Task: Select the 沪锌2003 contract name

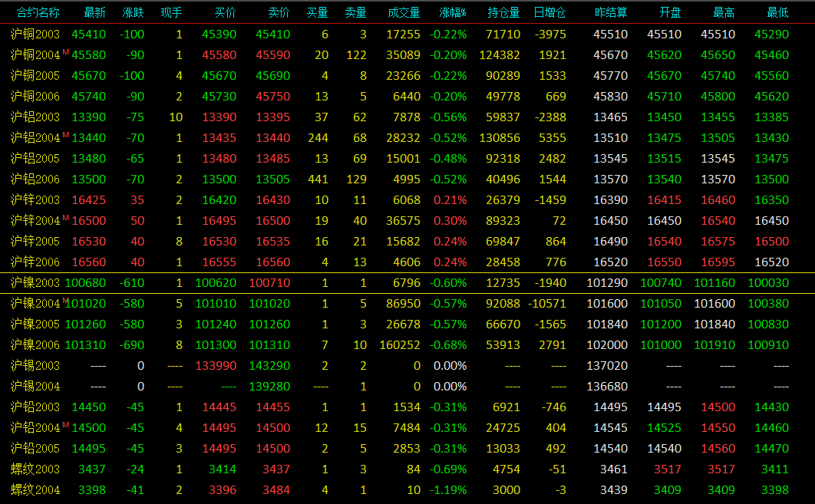Action: 35,200
